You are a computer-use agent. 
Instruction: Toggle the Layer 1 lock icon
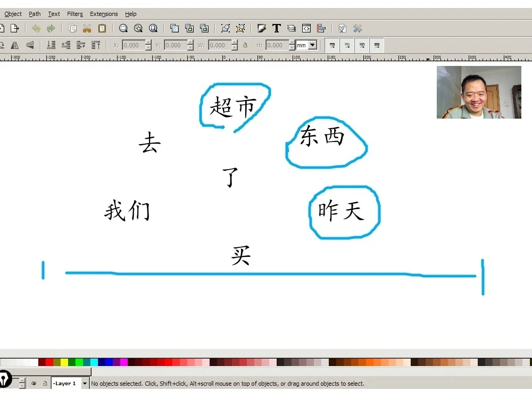pos(45,384)
